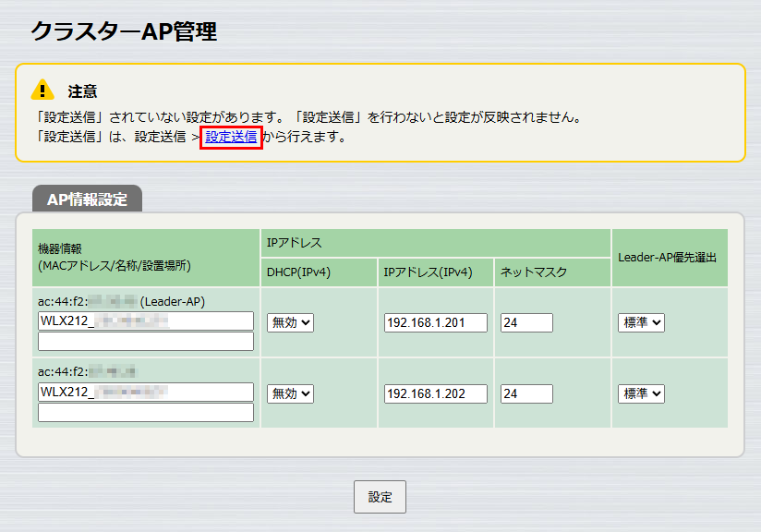This screenshot has width=761, height=532.
Task: Open the DHCP(IPv4) dropdown for the Leader-AP
Action: (289, 320)
